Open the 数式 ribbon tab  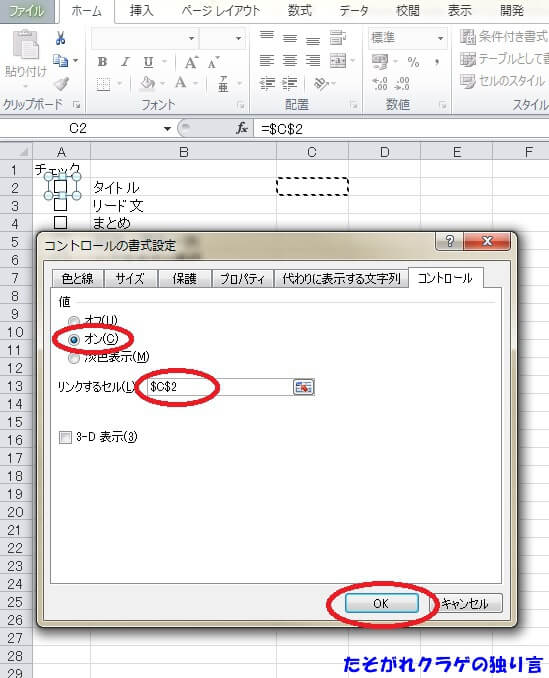pos(300,10)
